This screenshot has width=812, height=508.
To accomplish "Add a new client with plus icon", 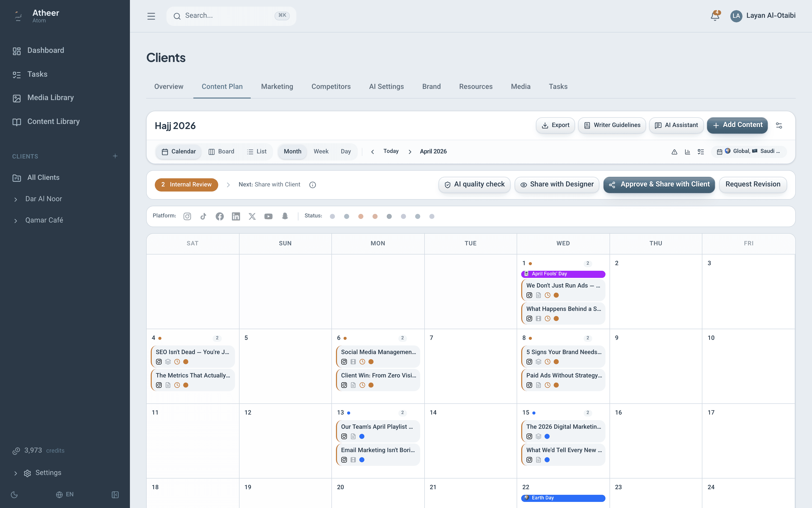I will click(115, 156).
